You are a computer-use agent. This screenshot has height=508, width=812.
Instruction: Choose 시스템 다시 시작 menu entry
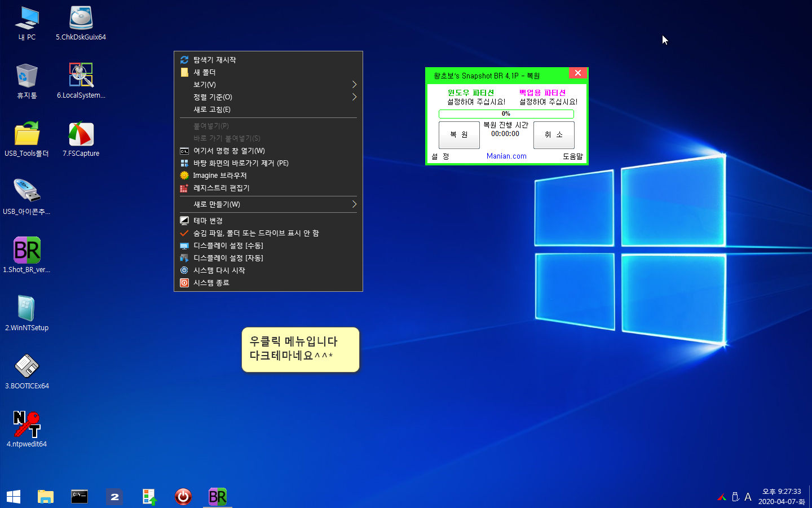click(268, 270)
